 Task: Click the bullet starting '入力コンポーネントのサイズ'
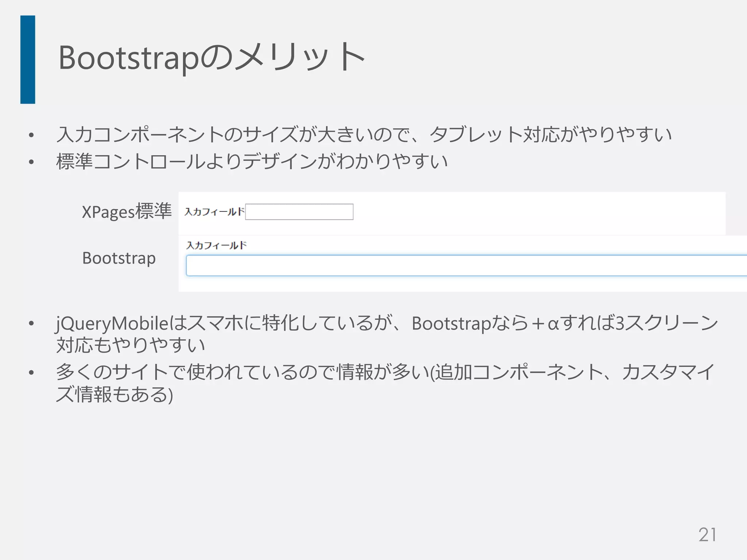[x=364, y=135]
